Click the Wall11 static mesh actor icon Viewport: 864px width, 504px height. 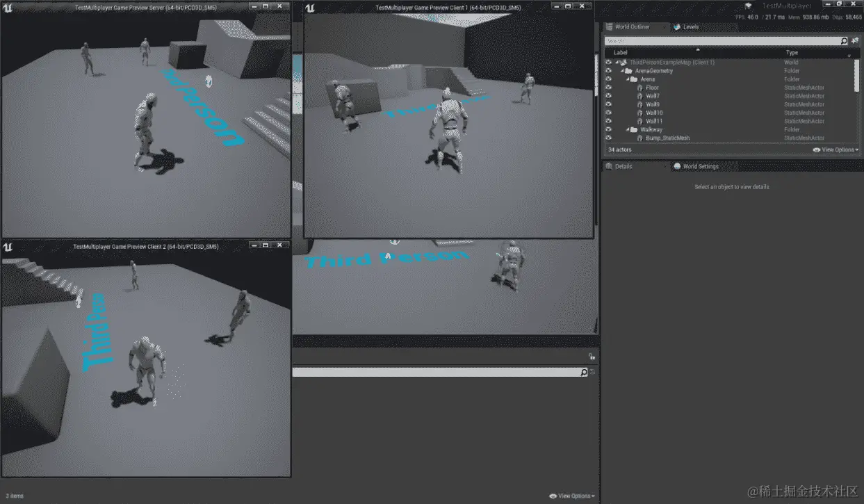point(639,121)
